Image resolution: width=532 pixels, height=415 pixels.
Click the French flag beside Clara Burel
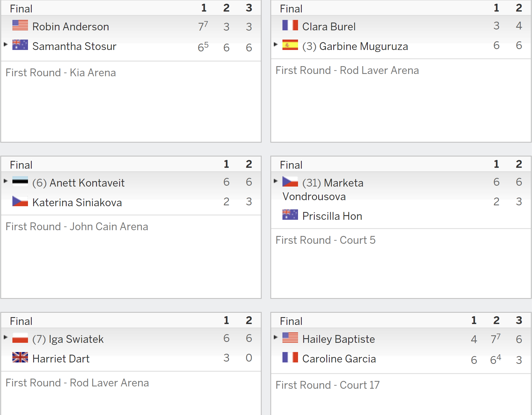[x=290, y=25]
